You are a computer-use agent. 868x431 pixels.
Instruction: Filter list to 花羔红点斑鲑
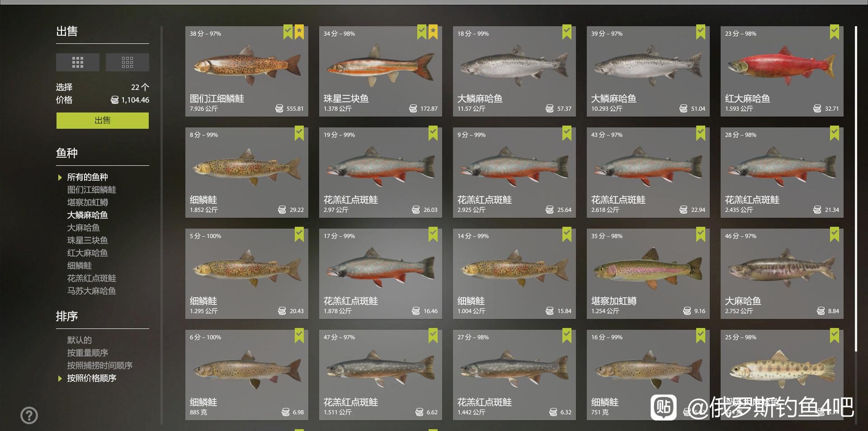92,278
